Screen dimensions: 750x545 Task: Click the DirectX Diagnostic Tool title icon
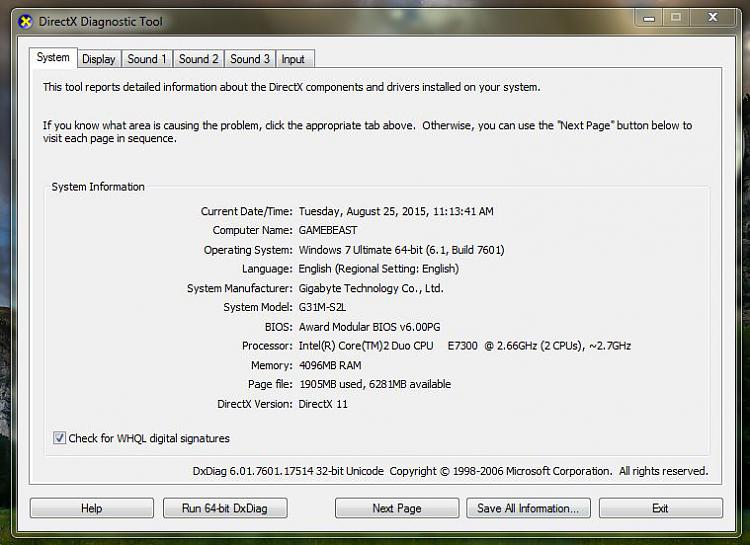25,22
